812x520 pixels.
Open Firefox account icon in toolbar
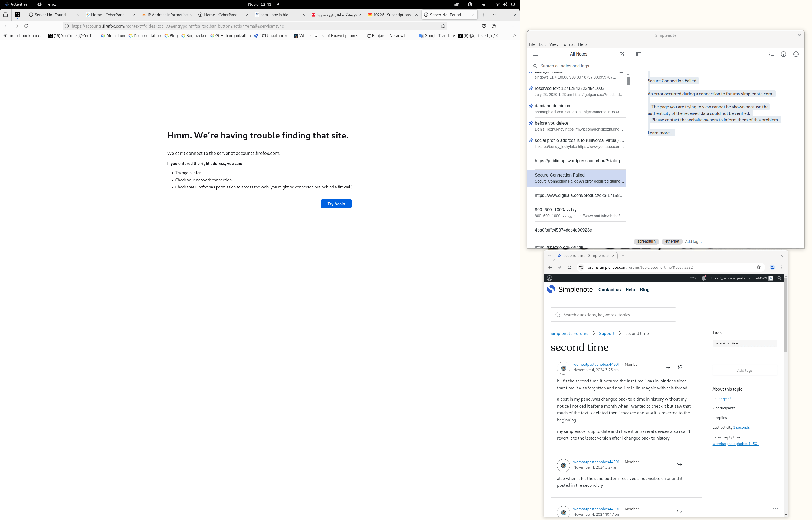coord(493,26)
